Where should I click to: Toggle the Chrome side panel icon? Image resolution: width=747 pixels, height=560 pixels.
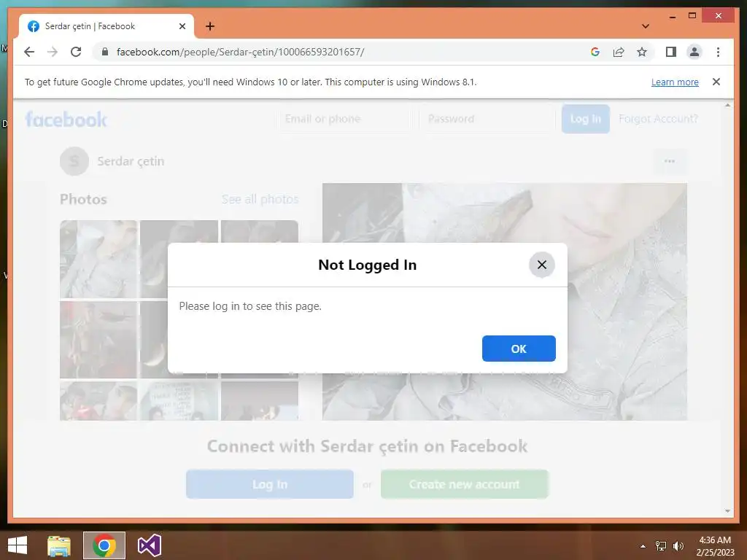(671, 52)
